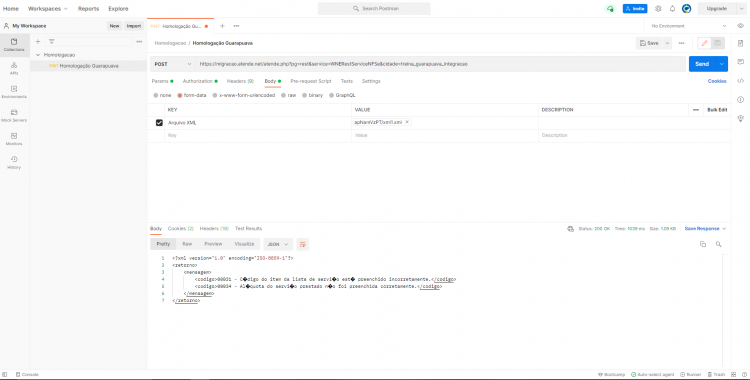Open collections panel more options menu
750x380 pixels.
pos(139,42)
